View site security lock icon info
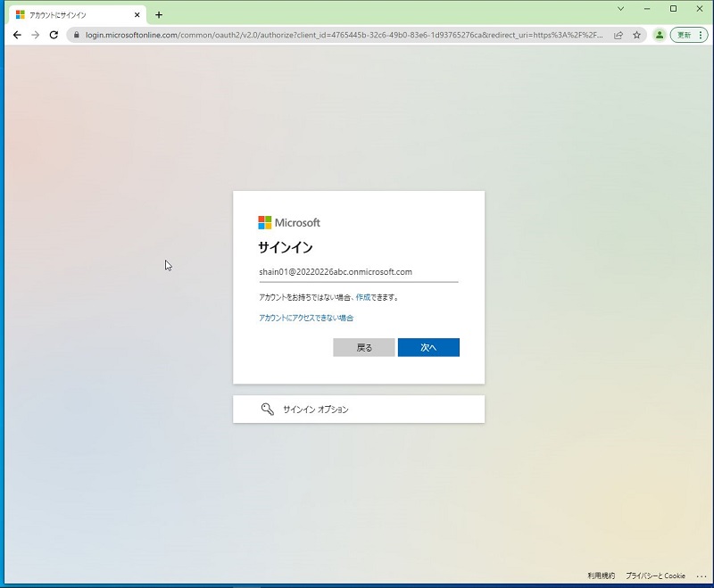The image size is (714, 588). coord(77,35)
